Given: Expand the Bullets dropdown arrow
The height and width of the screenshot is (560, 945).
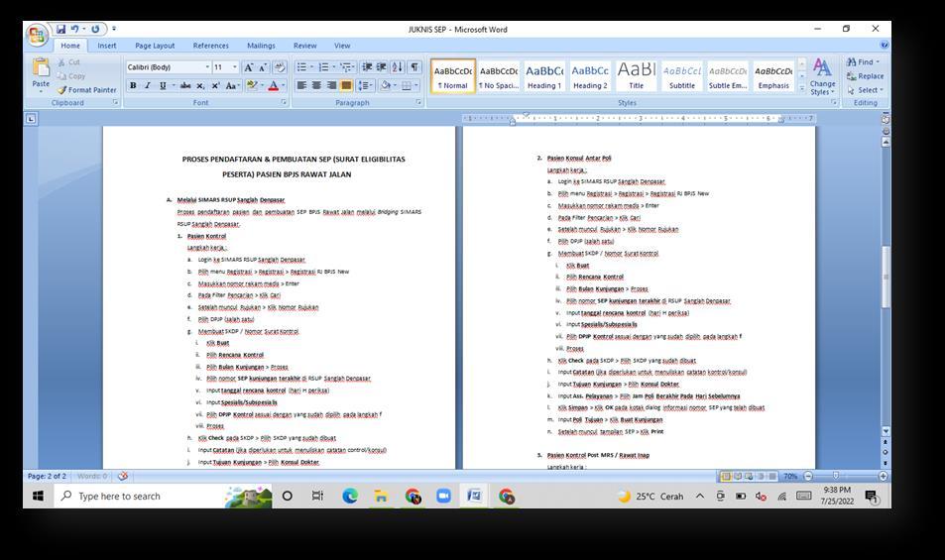Looking at the screenshot, I should coord(311,67).
